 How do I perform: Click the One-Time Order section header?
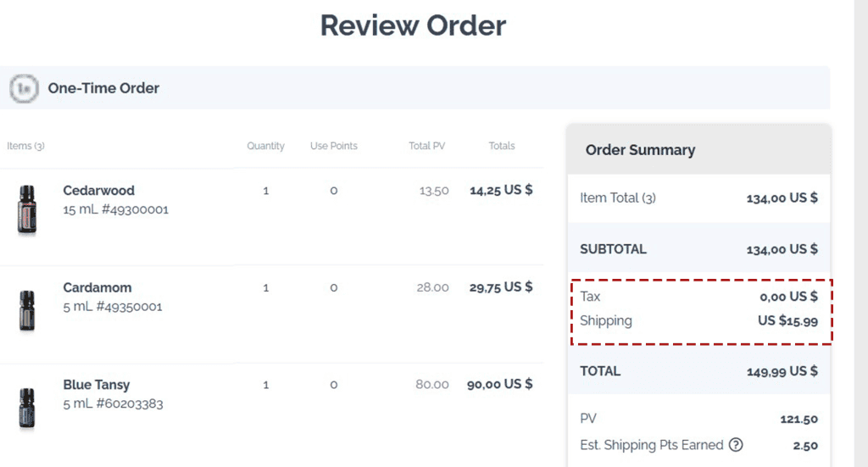point(103,88)
